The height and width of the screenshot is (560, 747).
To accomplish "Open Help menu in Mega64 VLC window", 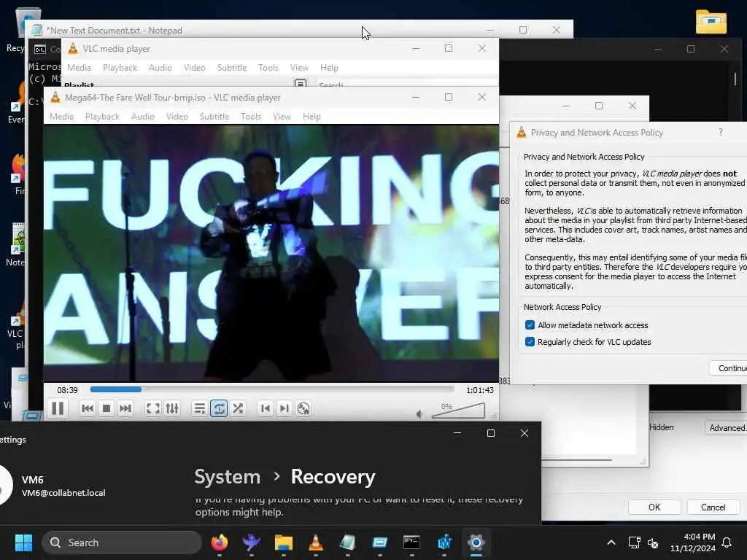I will coord(311,117).
